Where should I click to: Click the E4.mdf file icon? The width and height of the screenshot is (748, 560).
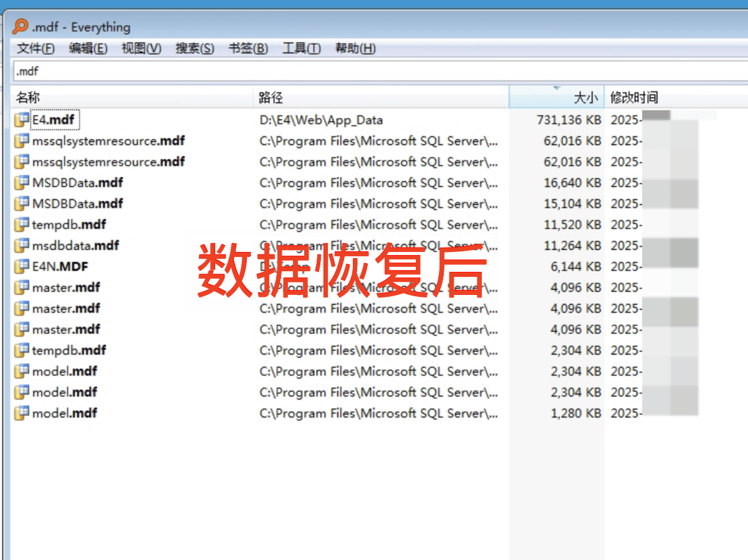22,120
